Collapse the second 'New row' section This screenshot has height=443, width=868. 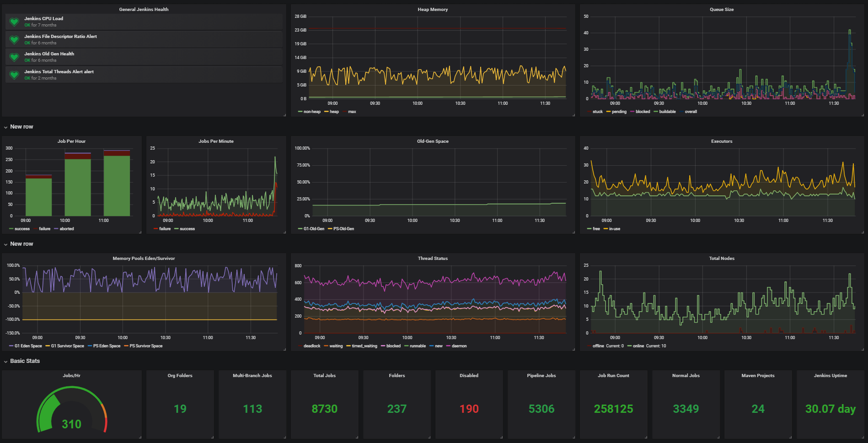coord(21,244)
